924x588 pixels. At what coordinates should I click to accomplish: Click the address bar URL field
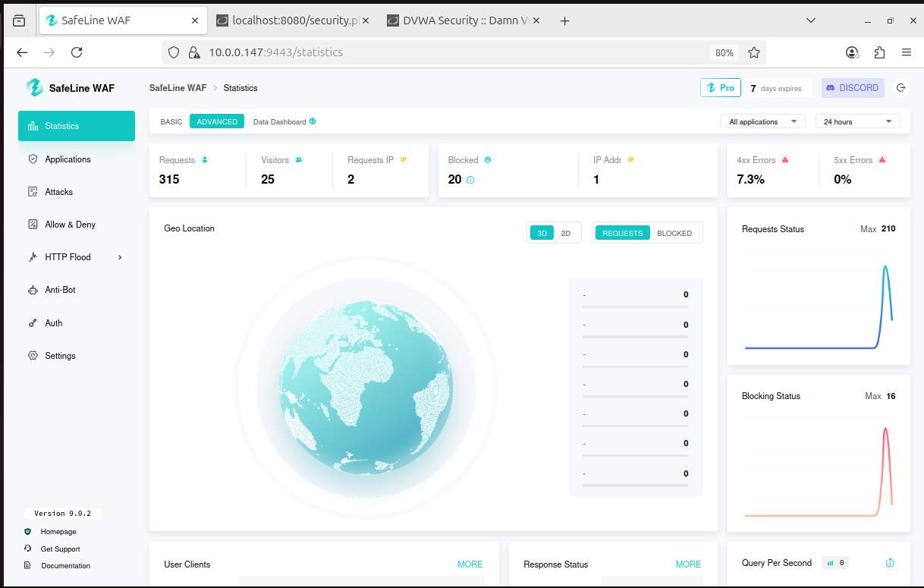[x=463, y=52]
